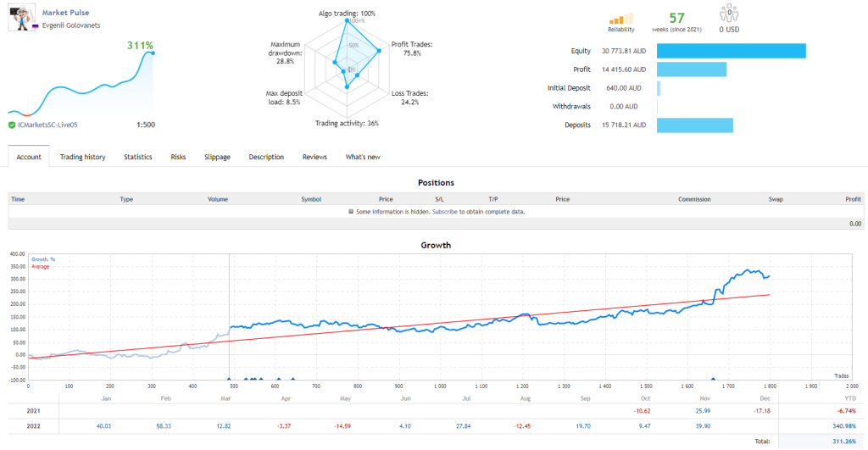This screenshot has height=450, width=868.
Task: Click the 1:500 leverage value
Action: [x=146, y=125]
